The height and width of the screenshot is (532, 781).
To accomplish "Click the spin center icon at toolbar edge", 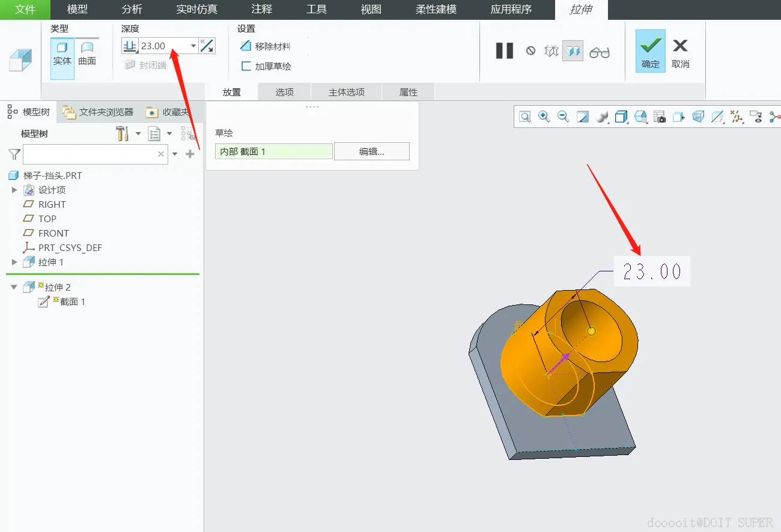I will [775, 117].
